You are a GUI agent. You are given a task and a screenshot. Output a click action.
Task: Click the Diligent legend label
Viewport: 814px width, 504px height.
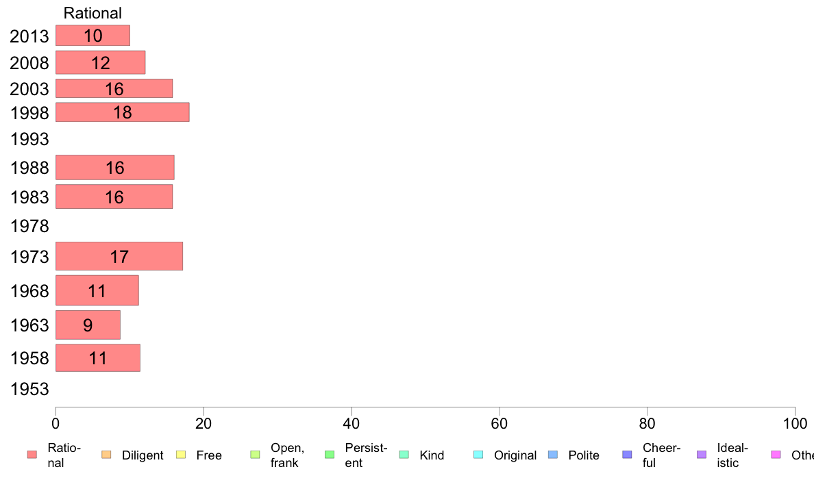pyautogui.click(x=143, y=455)
